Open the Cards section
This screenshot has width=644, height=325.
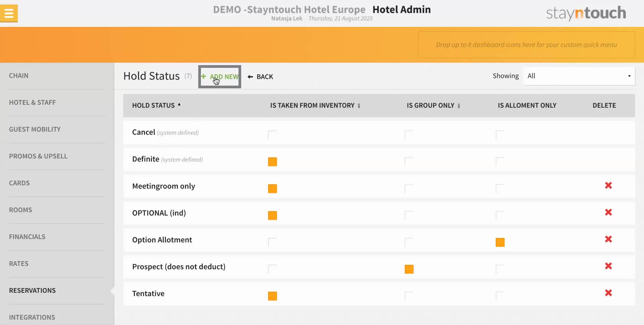[x=19, y=183]
